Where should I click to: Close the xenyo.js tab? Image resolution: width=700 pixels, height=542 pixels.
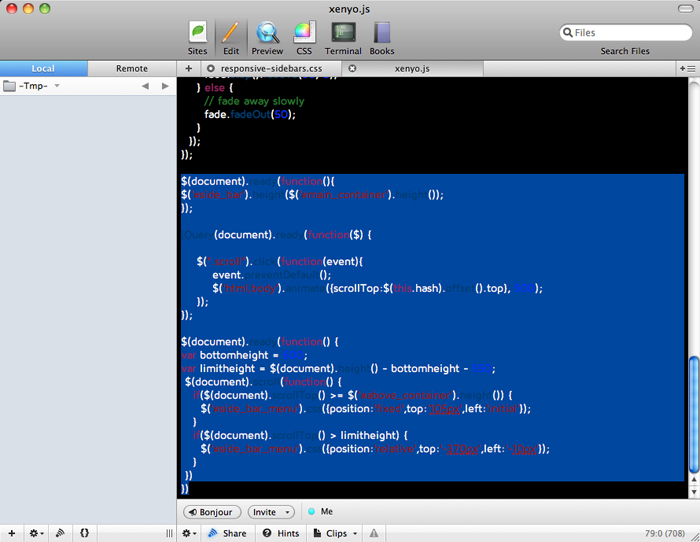click(x=352, y=68)
